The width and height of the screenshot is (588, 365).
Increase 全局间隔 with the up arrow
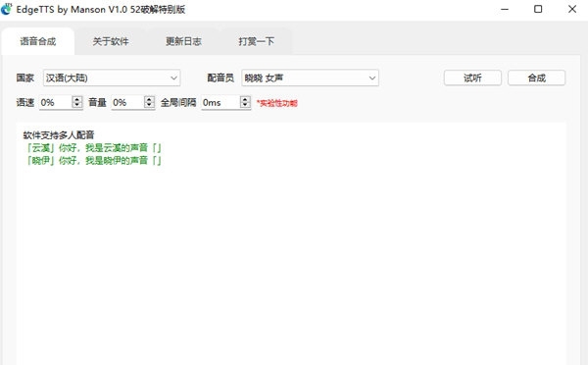pos(245,99)
